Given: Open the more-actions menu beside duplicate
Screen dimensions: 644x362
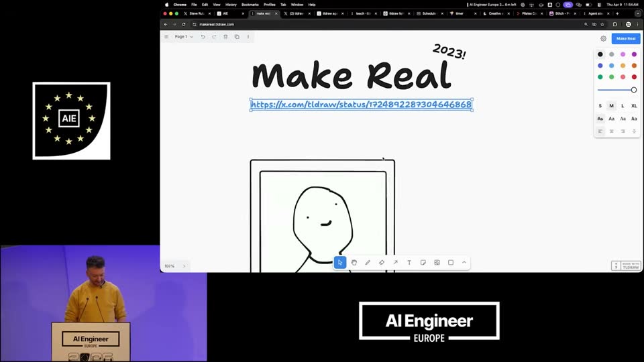Looking at the screenshot, I should click(x=248, y=36).
